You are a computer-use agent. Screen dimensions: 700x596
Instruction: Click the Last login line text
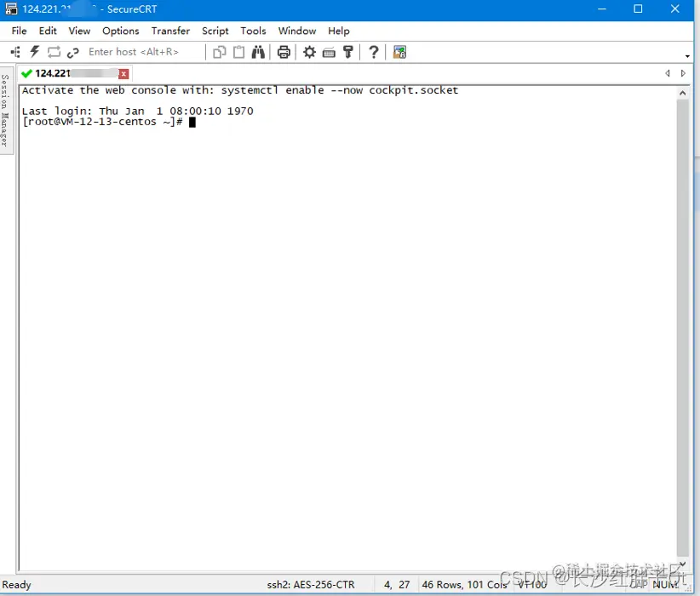[137, 111]
